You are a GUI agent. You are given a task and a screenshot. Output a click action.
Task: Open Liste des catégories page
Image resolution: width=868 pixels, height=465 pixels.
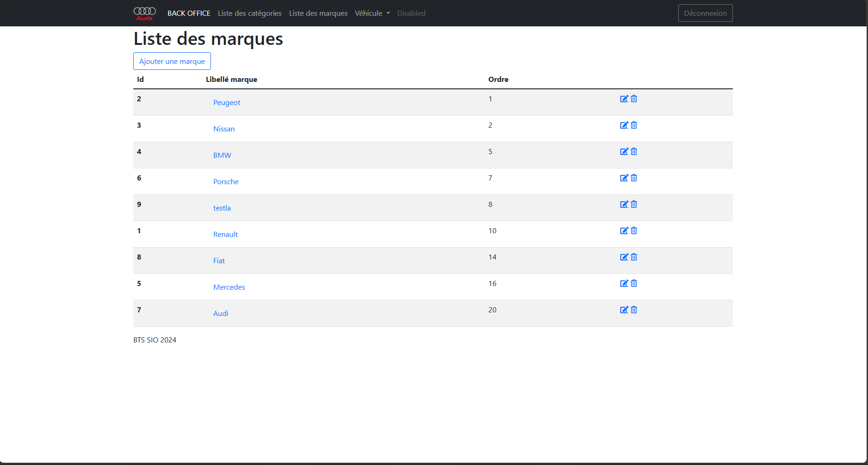250,13
